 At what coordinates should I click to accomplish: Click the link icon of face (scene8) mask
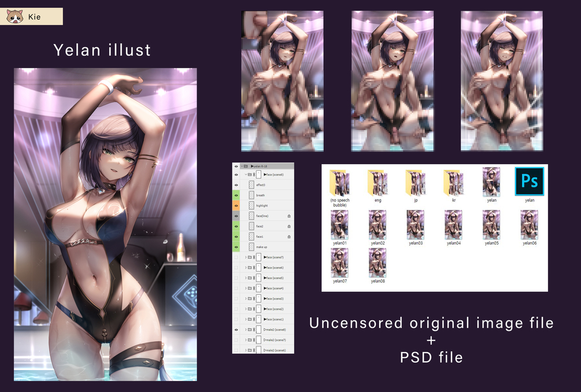click(254, 175)
